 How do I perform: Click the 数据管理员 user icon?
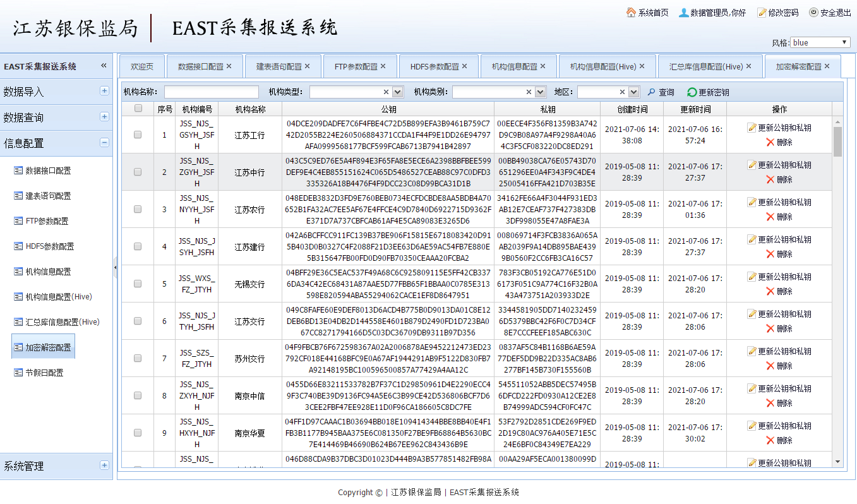(x=683, y=13)
